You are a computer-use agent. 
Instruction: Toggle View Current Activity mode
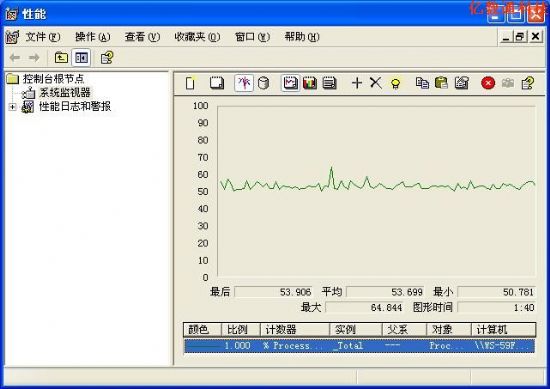coord(244,83)
